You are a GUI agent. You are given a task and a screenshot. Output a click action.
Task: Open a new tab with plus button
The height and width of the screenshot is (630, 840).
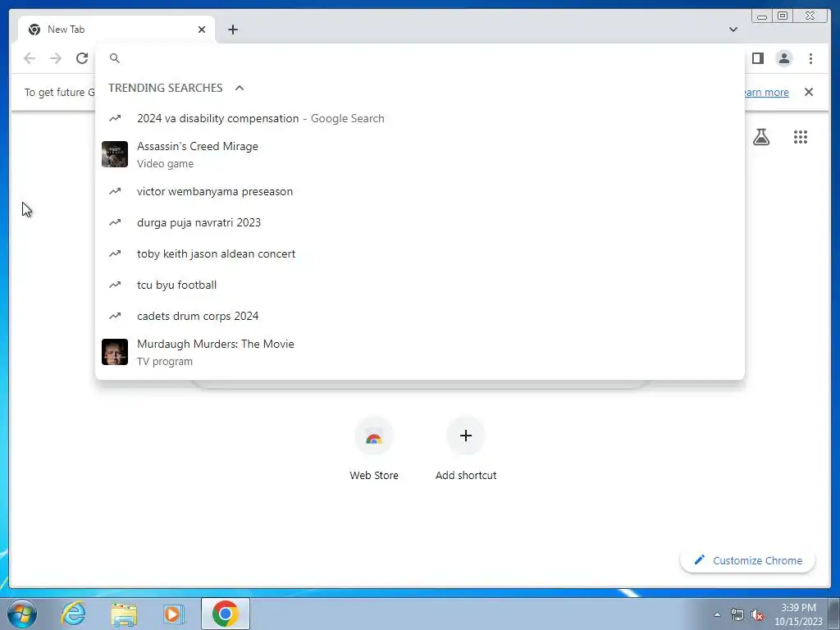point(232,30)
